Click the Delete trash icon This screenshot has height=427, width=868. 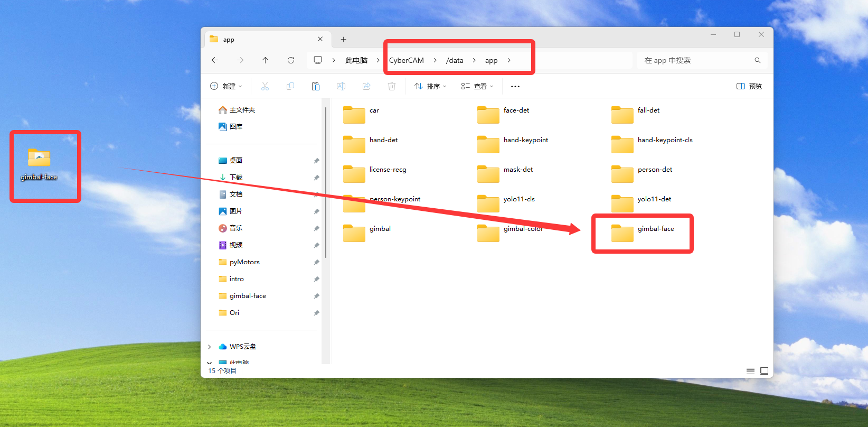coord(392,86)
